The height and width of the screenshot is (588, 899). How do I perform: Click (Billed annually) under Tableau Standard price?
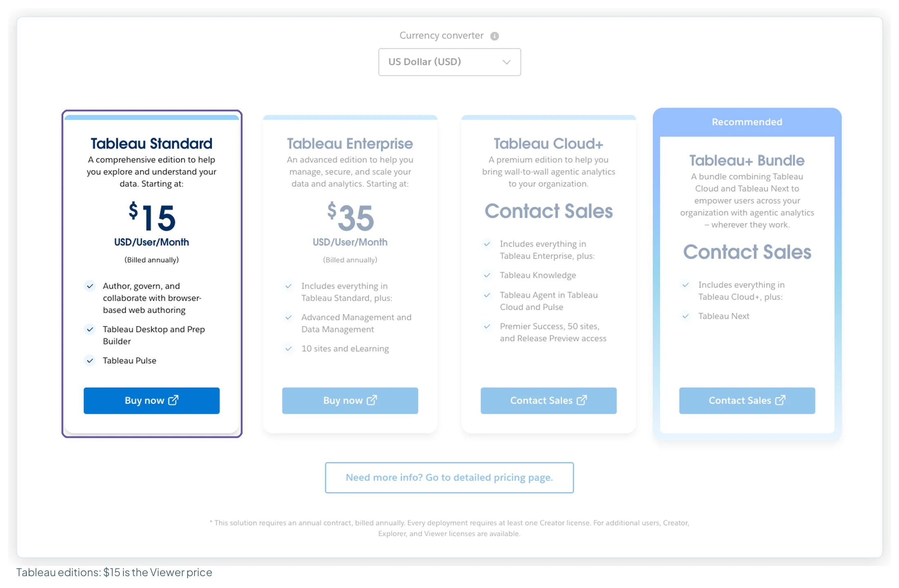[152, 260]
